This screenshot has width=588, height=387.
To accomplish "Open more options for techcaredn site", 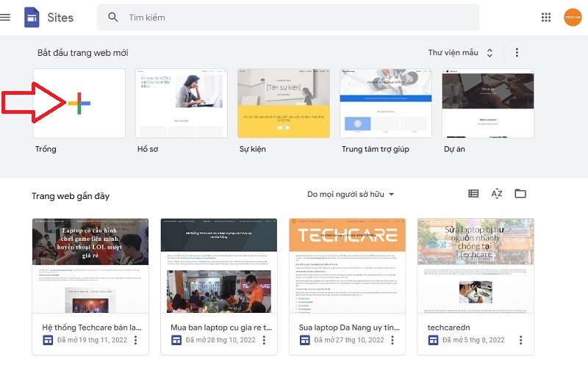I will coord(520,340).
